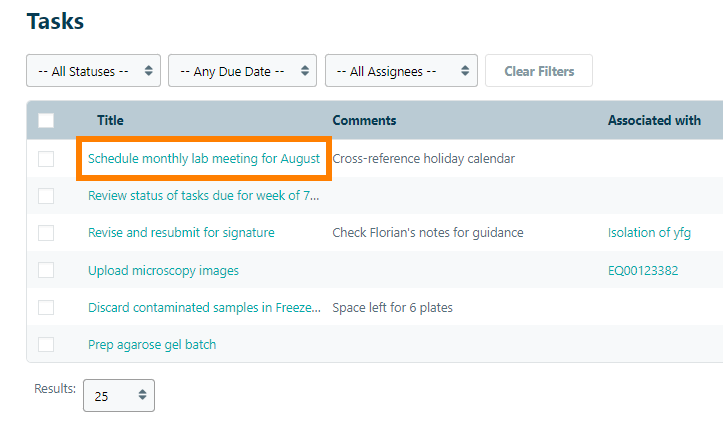Follow the Isolation of yfg link

(x=649, y=233)
